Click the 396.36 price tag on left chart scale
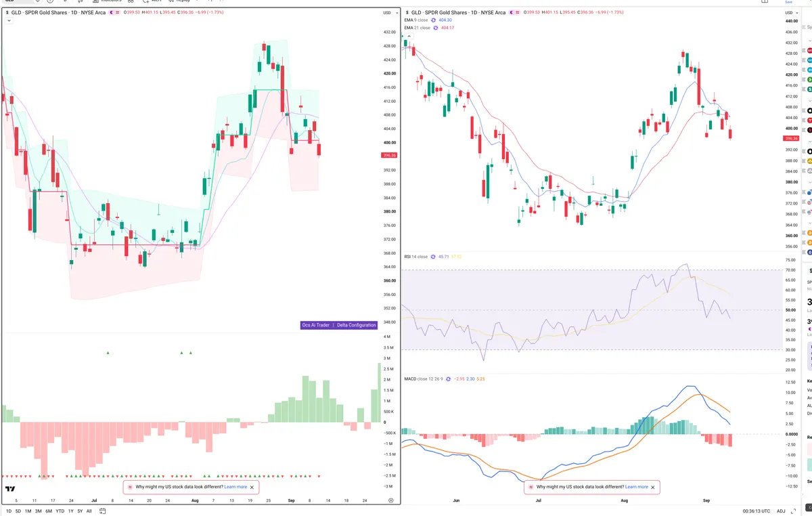This screenshot has width=812, height=516. [x=389, y=155]
